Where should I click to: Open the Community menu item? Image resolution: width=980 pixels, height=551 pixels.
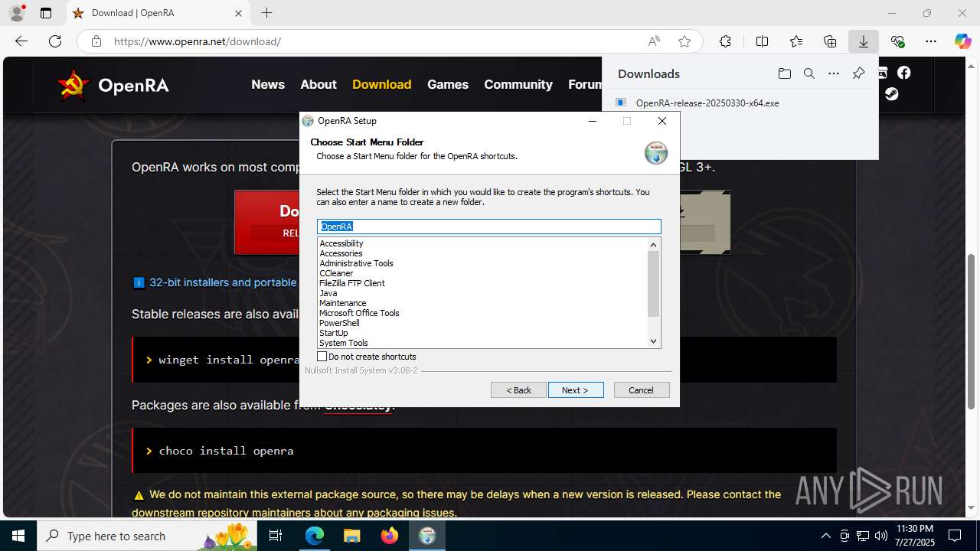[518, 84]
